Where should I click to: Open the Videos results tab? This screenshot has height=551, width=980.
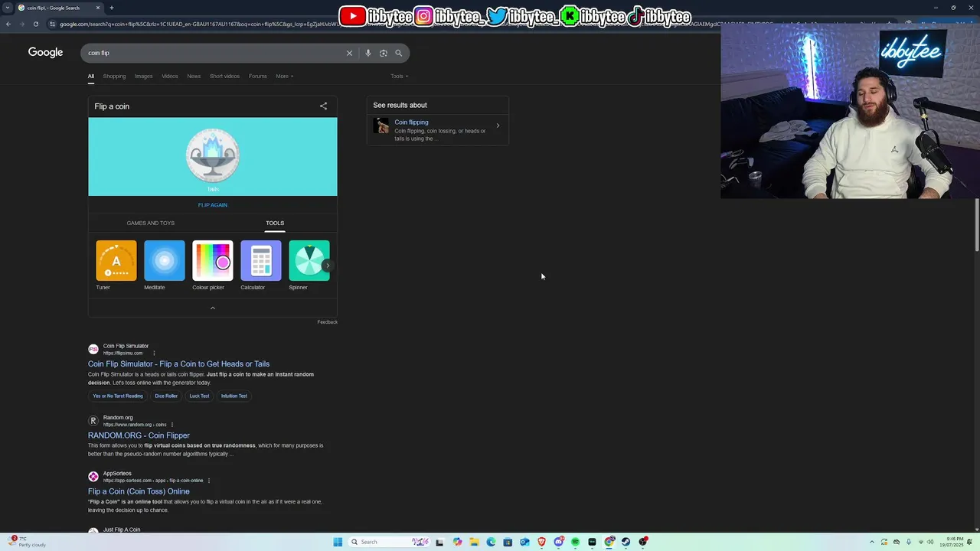pyautogui.click(x=170, y=76)
